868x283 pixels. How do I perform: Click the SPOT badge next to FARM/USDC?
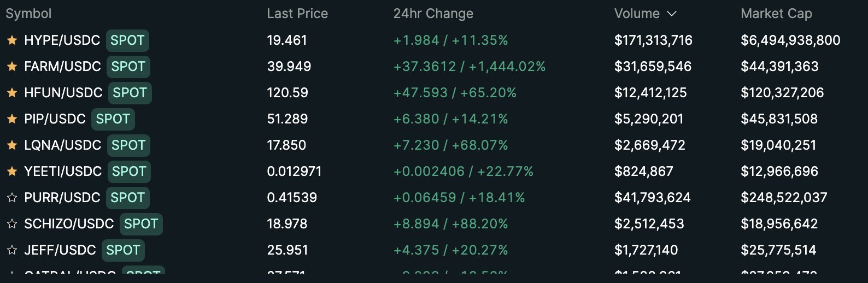click(x=128, y=66)
